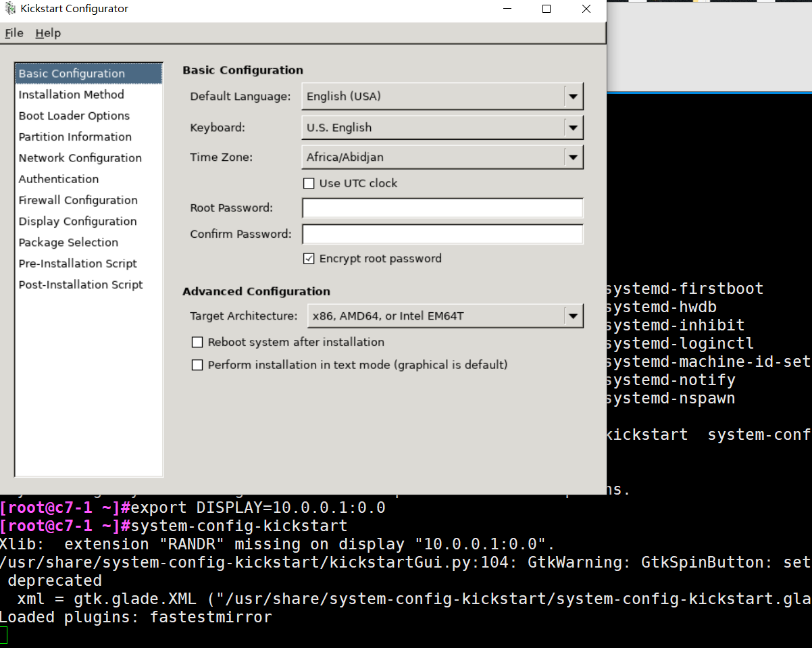Go to Package Selection section
The height and width of the screenshot is (648, 812).
pyautogui.click(x=88, y=242)
